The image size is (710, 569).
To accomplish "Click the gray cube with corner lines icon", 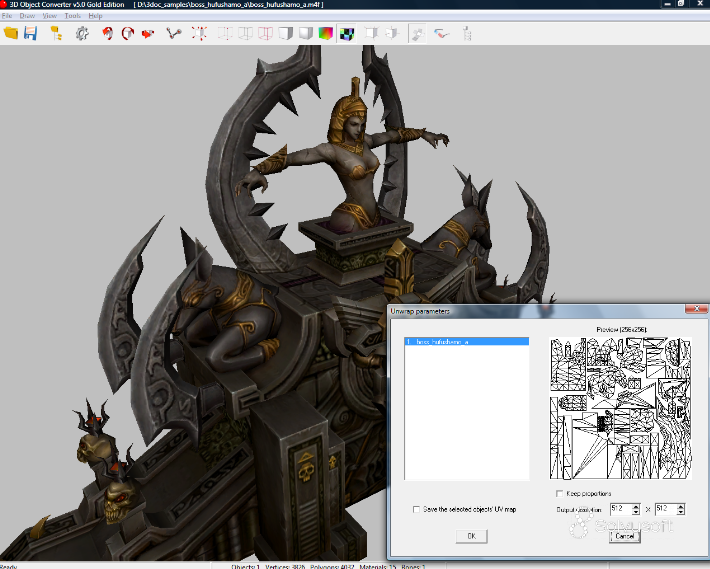I will coord(371,33).
